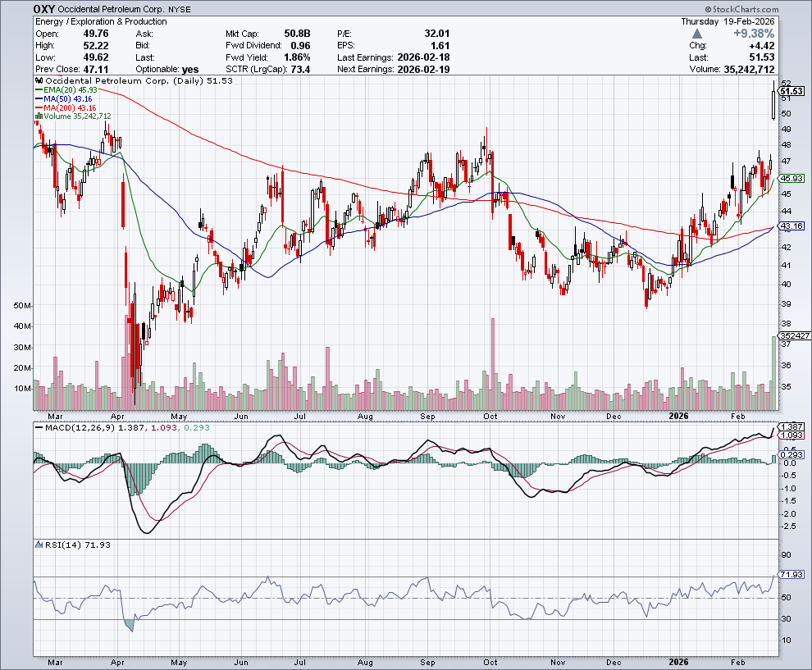
Task: Click the Fwd Yield value 1.86%
Action: [x=297, y=57]
